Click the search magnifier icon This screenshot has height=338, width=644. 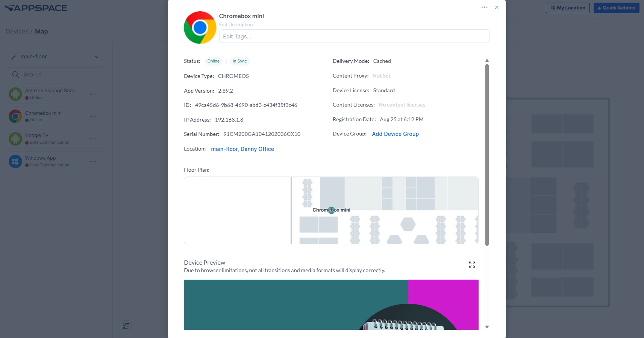pyautogui.click(x=15, y=75)
